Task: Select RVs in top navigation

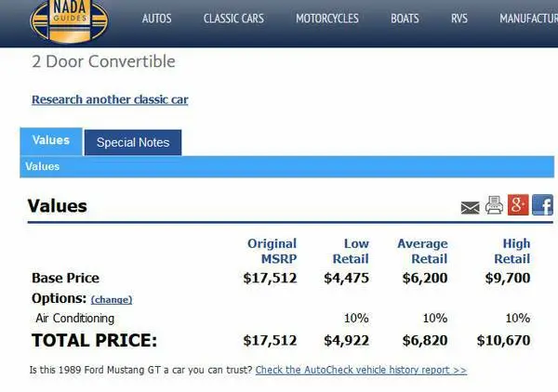Action: click(x=459, y=19)
